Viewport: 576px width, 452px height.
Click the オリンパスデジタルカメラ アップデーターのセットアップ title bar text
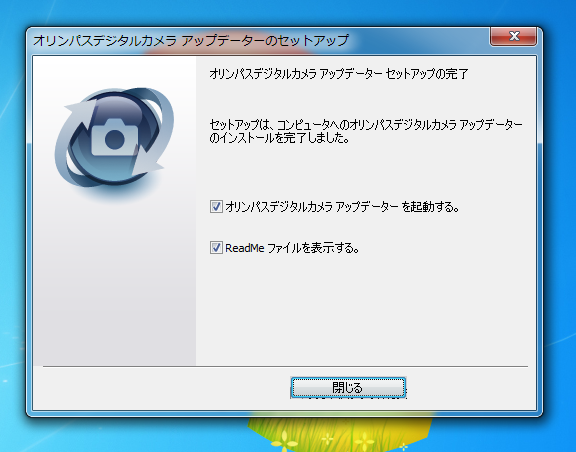coord(191,40)
